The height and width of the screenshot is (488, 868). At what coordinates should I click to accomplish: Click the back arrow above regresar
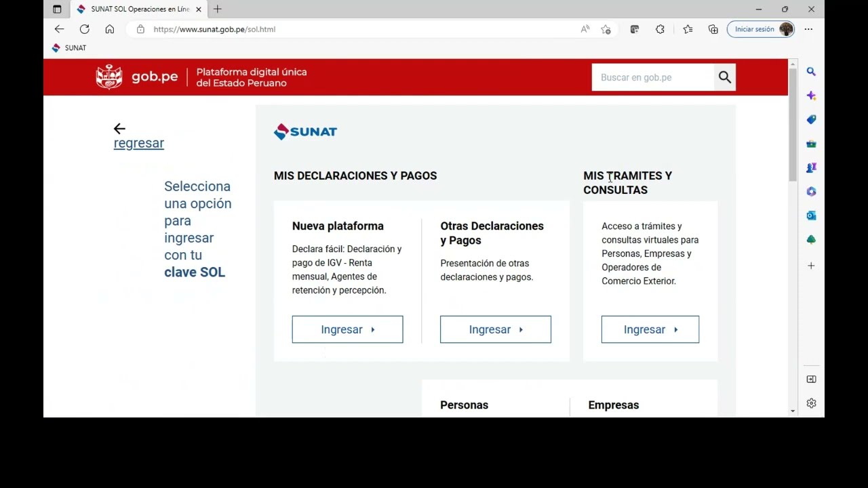tap(119, 128)
